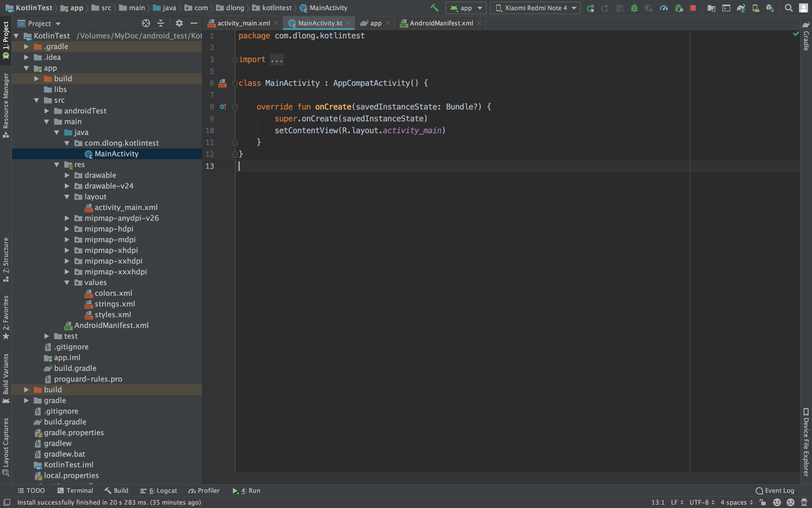
Task: Click the run tests frame icon in toolbar
Action: click(x=726, y=8)
